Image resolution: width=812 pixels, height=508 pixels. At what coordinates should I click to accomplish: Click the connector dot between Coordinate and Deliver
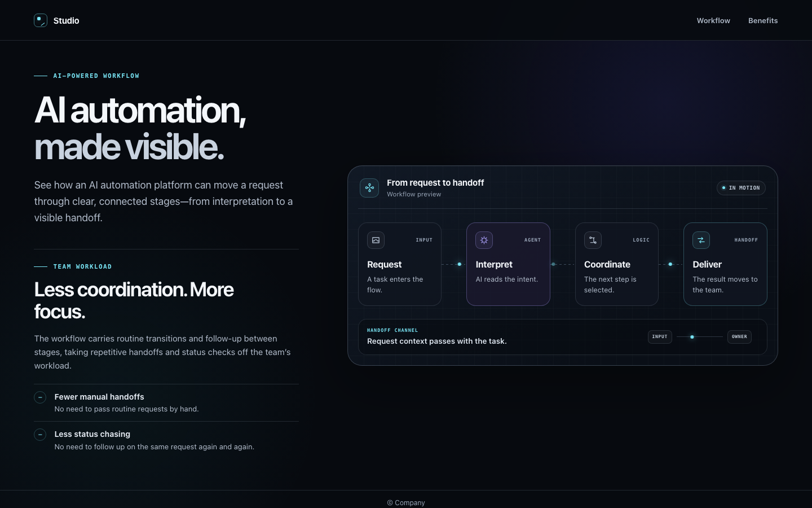[x=670, y=264]
